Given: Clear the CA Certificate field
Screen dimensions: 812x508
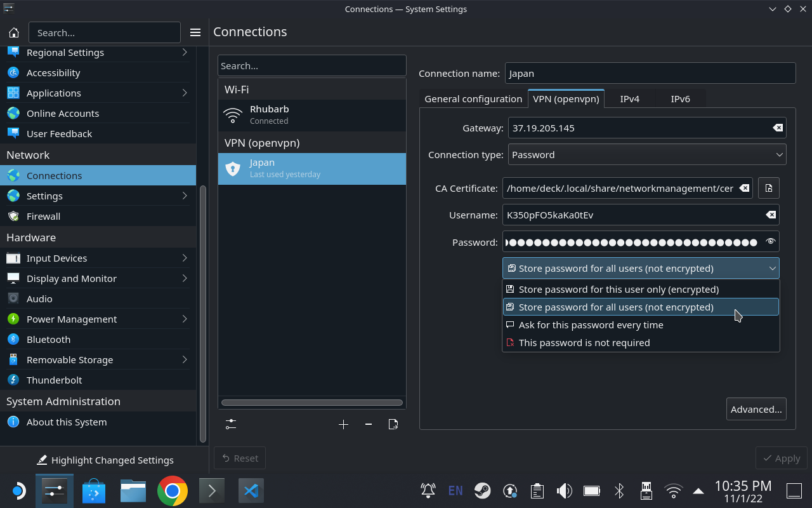Looking at the screenshot, I should [744, 188].
